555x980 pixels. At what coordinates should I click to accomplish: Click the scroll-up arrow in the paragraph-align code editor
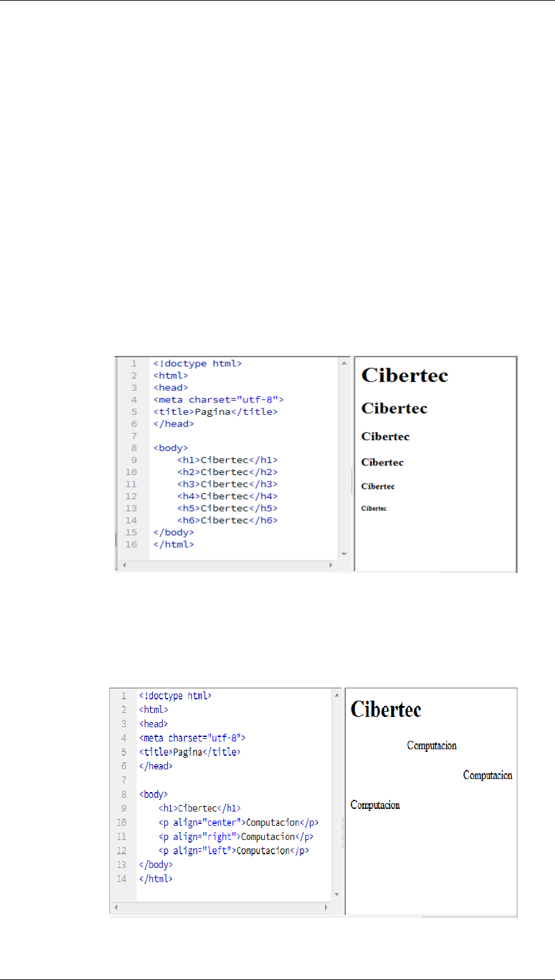coord(336,696)
